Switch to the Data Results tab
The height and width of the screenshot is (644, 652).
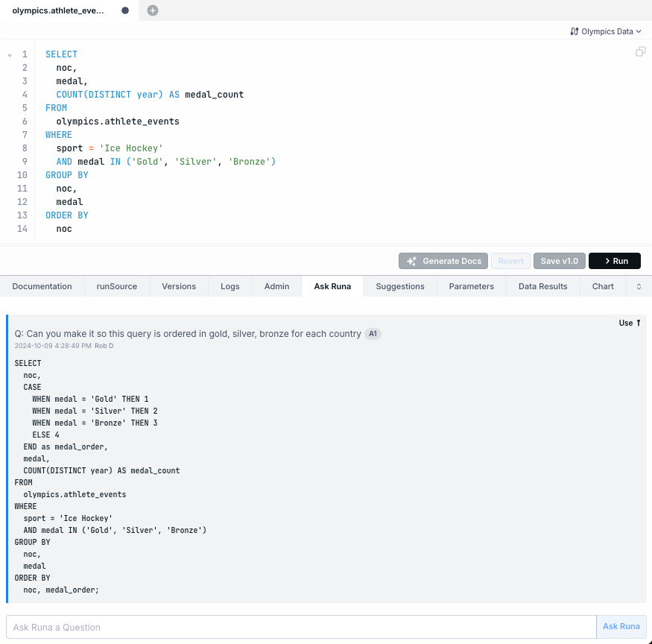[542, 286]
